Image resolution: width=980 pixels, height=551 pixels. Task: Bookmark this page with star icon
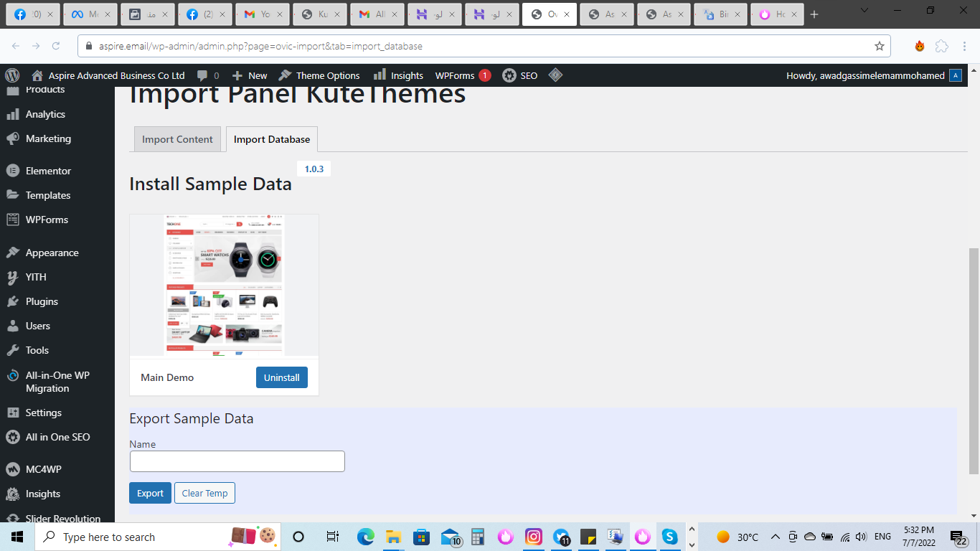pos(880,46)
